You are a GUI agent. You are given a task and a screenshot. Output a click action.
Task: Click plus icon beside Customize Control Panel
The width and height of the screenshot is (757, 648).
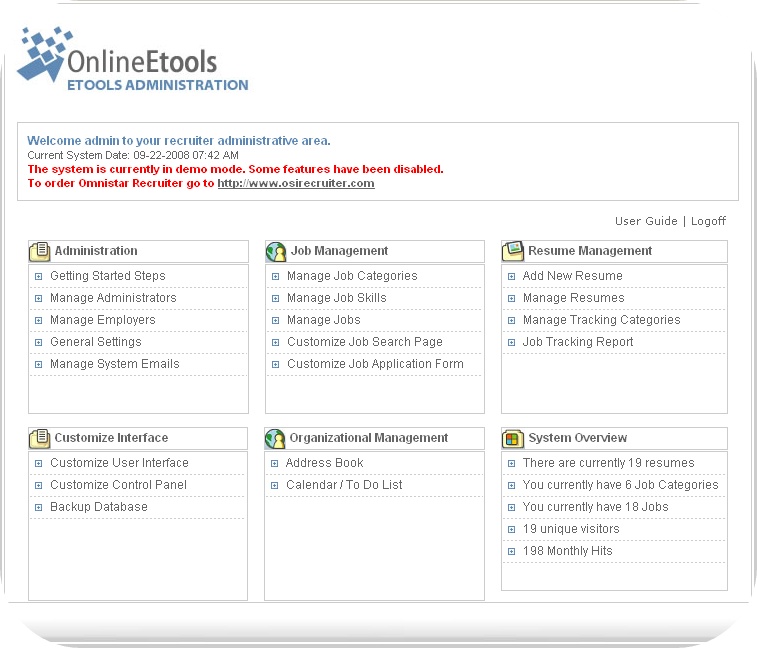(x=39, y=486)
